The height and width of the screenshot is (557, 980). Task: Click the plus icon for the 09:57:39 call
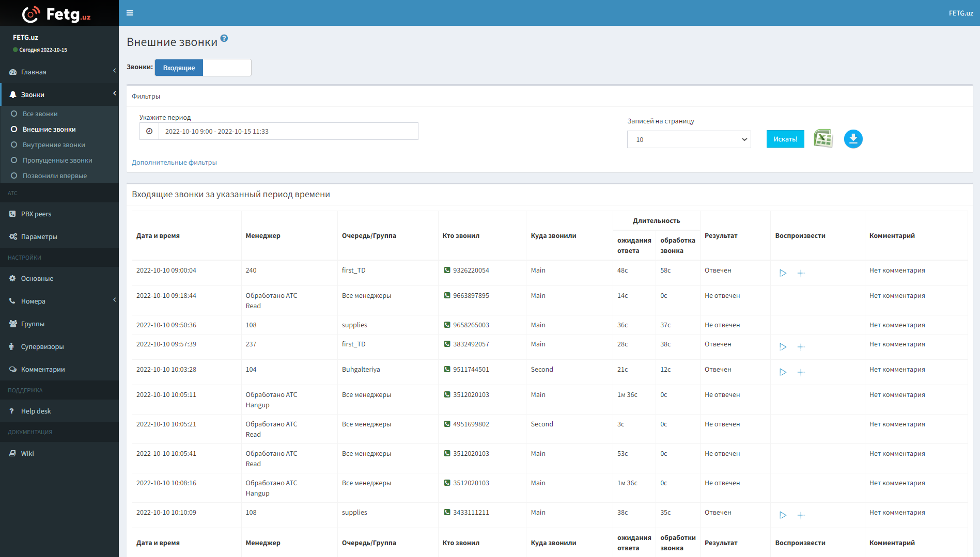(801, 347)
